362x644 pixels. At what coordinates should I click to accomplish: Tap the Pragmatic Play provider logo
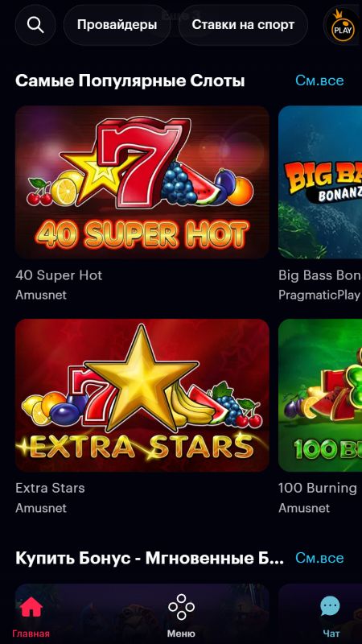coord(343,26)
